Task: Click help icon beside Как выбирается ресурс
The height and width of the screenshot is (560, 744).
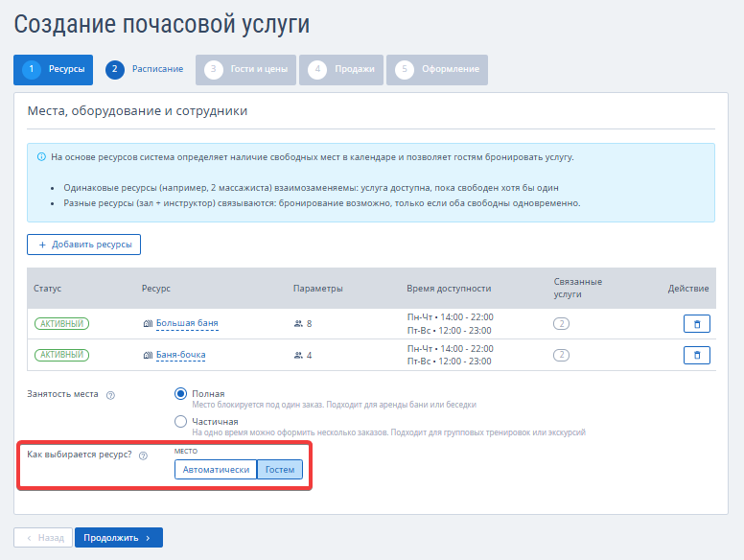Action: click(x=143, y=455)
